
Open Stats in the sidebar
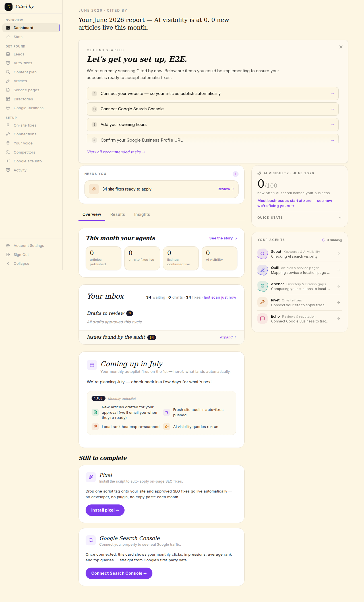point(31,37)
